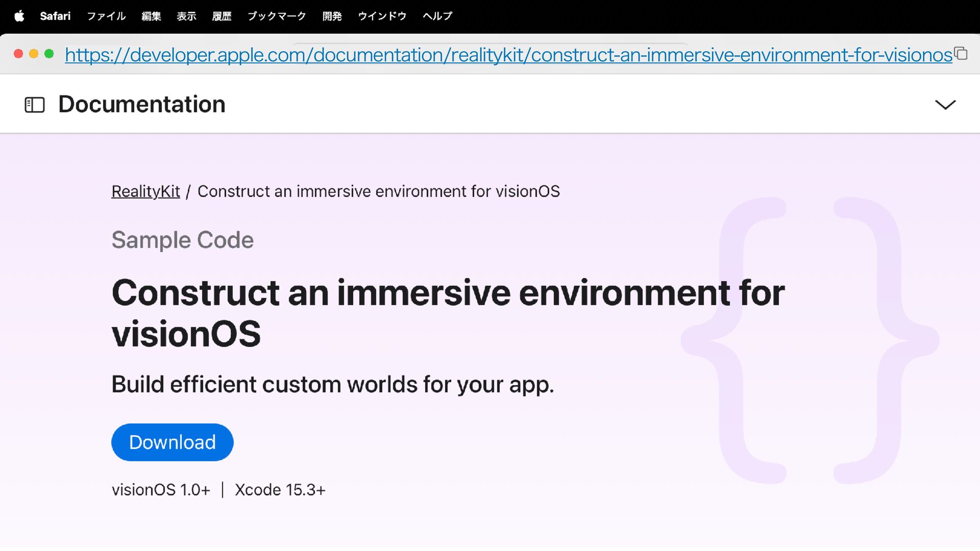The width and height of the screenshot is (980, 551).
Task: Open the 表示 menu
Action: pos(186,16)
